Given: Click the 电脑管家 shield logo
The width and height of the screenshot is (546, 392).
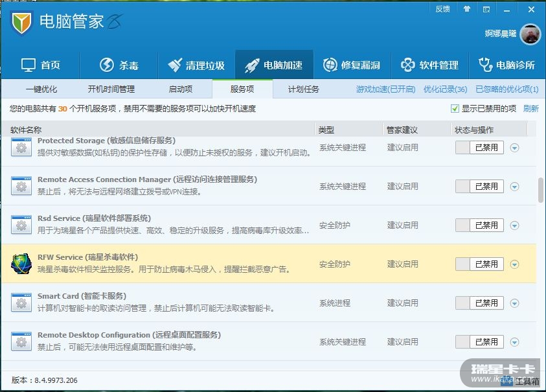Looking at the screenshot, I should click(21, 23).
